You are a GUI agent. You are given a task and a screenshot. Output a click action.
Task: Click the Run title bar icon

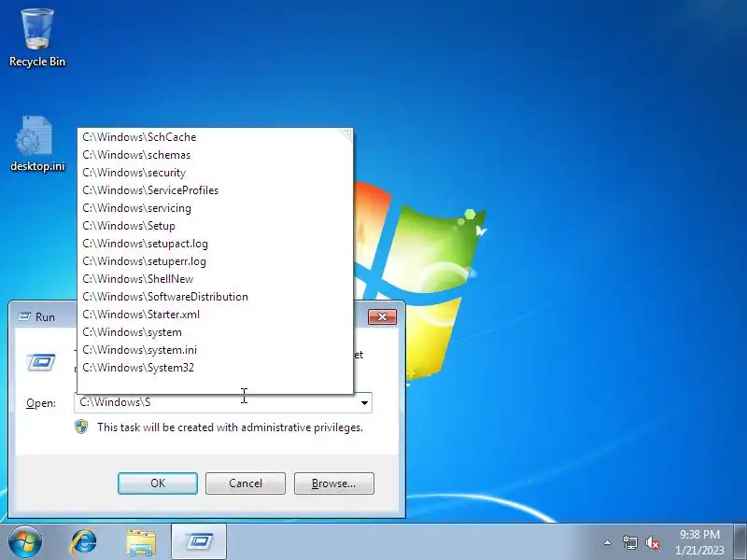[x=24, y=316]
